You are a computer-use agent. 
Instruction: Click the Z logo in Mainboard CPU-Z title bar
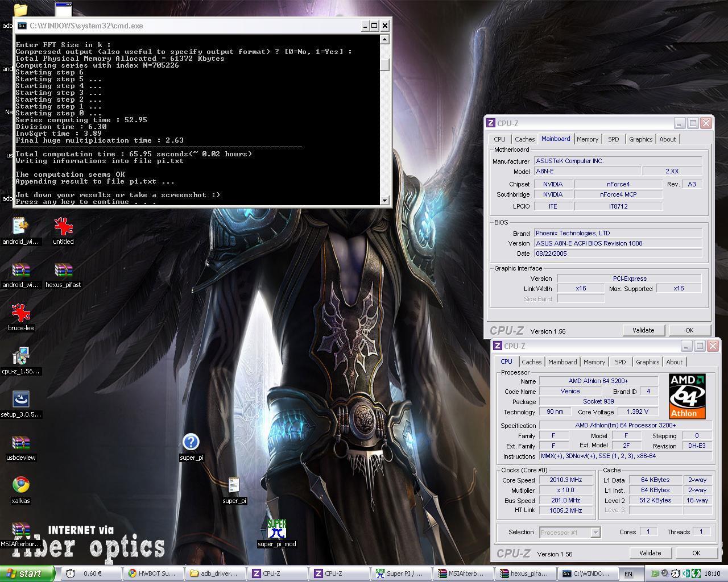point(491,123)
